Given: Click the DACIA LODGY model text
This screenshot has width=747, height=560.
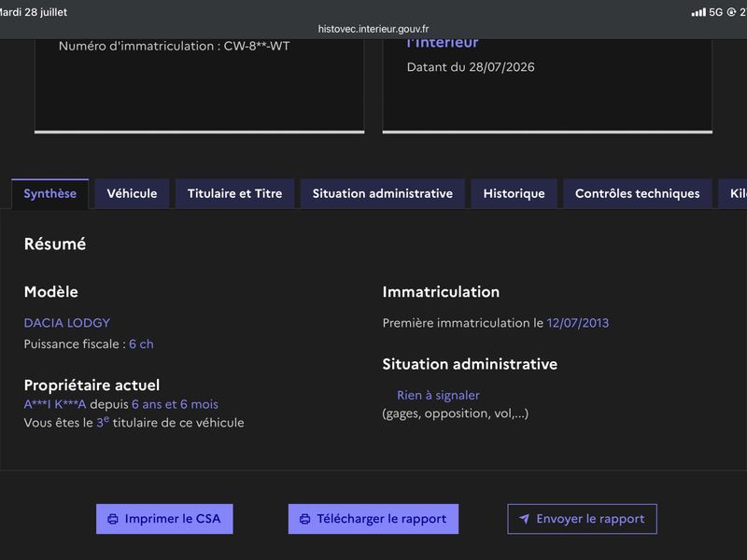Looking at the screenshot, I should (x=67, y=323).
